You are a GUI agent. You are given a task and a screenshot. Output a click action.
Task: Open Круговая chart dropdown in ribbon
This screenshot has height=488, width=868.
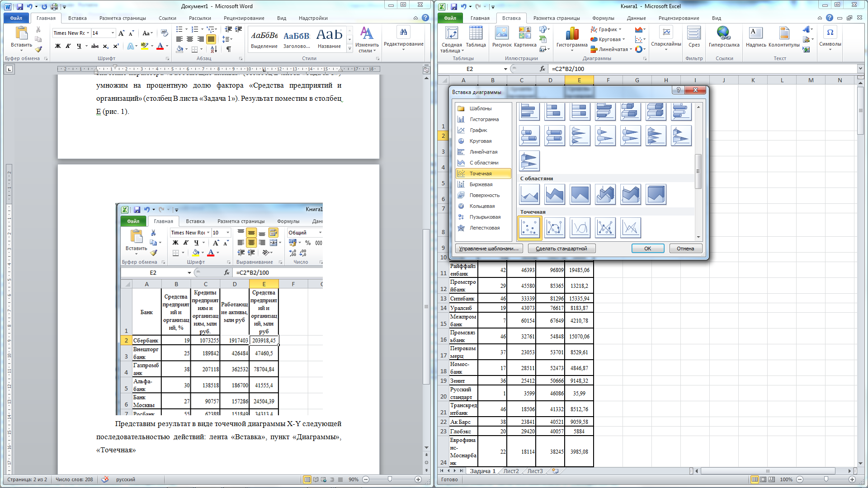point(608,39)
